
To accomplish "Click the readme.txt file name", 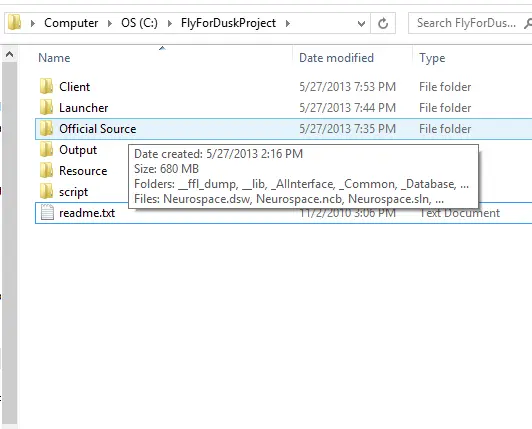I will (87, 213).
